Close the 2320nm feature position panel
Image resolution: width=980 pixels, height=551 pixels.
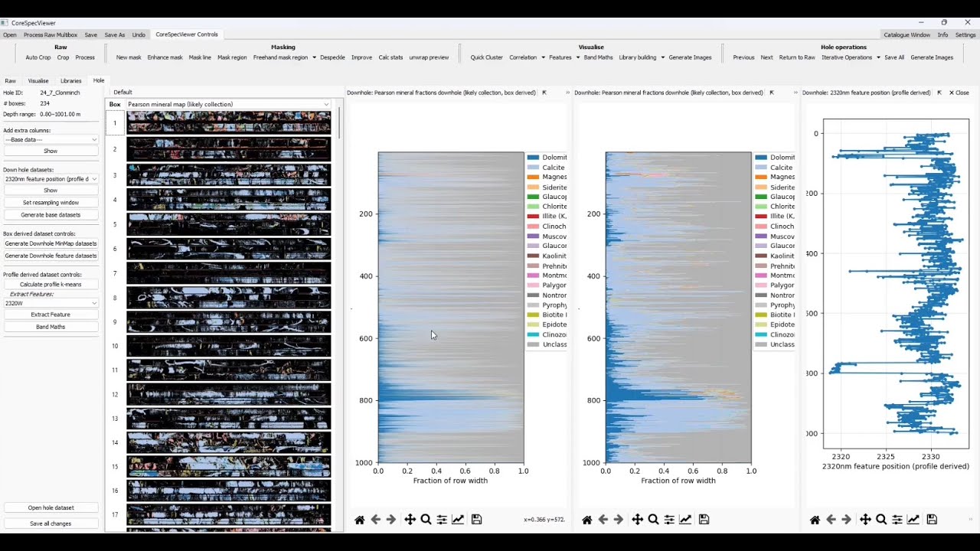[x=959, y=93]
